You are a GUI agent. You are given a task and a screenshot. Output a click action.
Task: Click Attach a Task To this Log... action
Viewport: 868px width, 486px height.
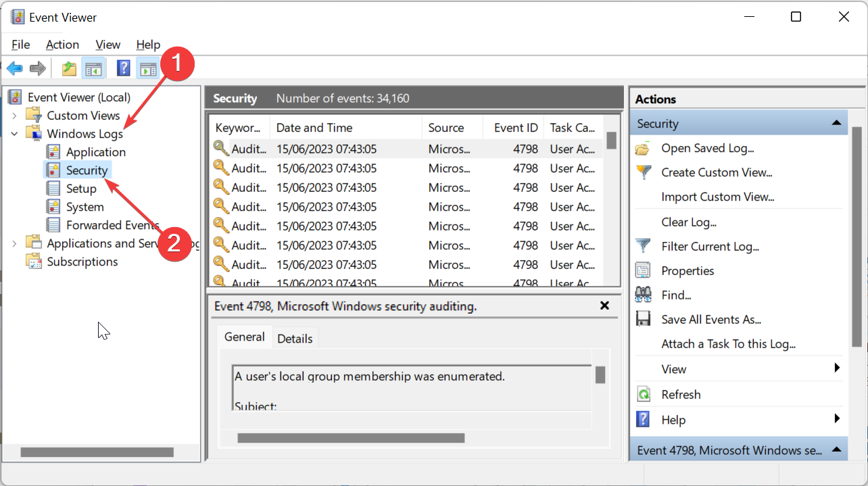coord(729,344)
